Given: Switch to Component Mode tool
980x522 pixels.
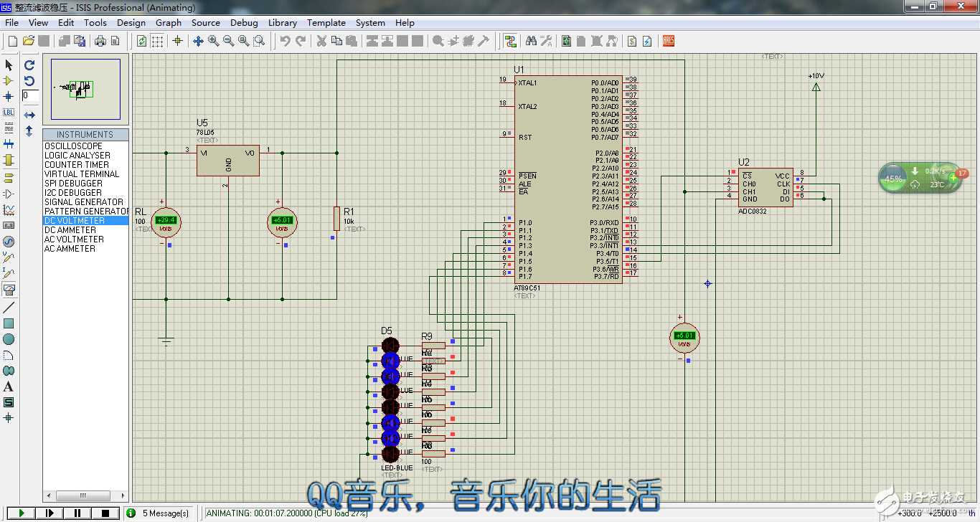Looking at the screenshot, I should pyautogui.click(x=9, y=80).
